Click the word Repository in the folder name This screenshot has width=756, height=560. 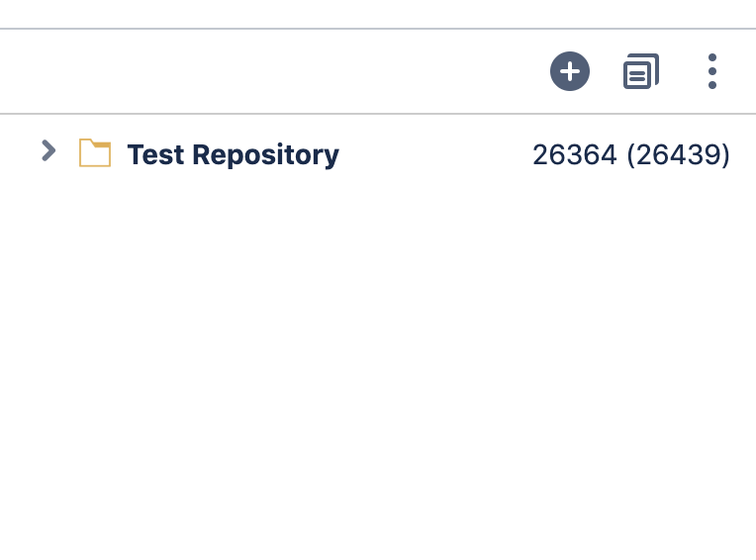(x=265, y=155)
